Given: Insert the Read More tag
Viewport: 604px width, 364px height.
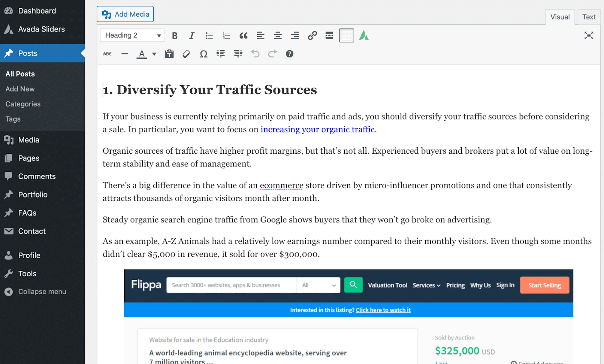Looking at the screenshot, I should click(x=329, y=35).
